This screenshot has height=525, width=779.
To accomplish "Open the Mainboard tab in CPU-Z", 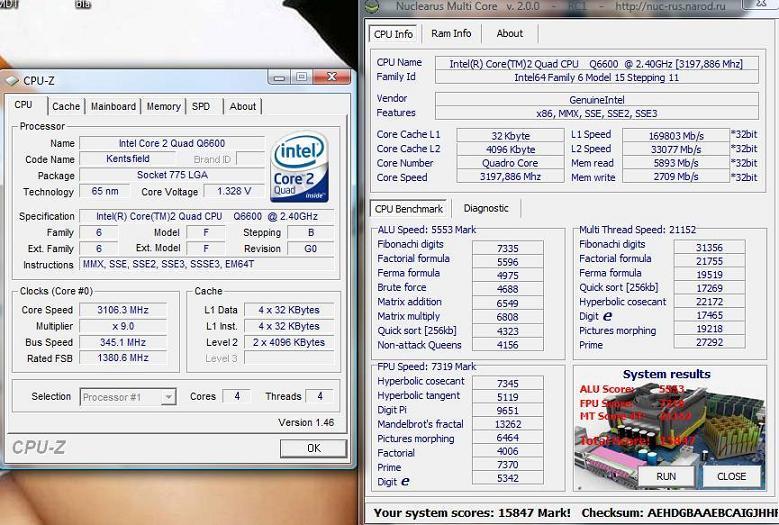I will point(113,106).
